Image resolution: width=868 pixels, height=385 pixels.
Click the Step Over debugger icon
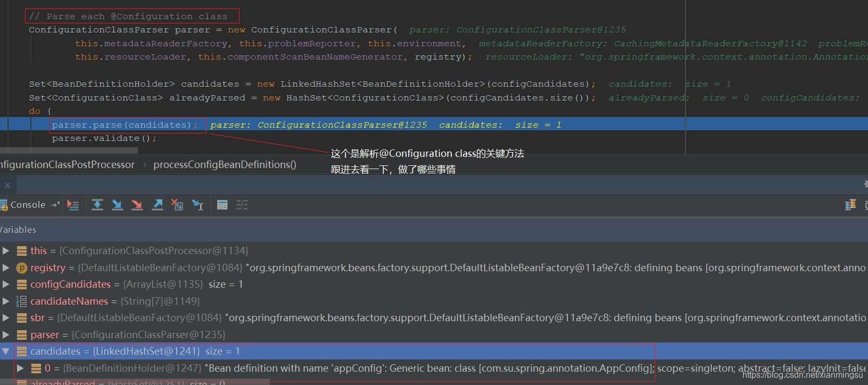(97, 205)
